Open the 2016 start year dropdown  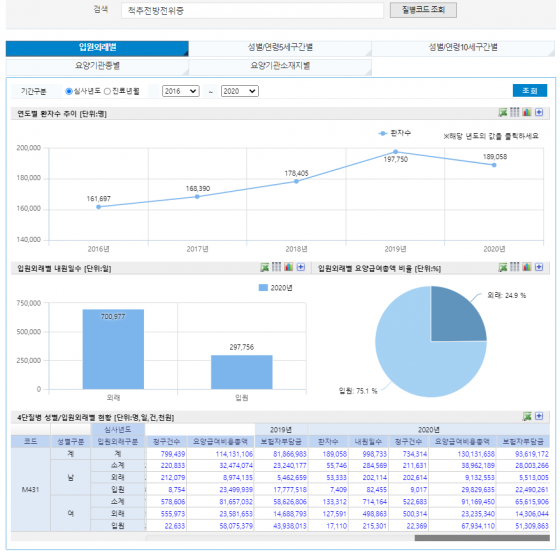[181, 91]
